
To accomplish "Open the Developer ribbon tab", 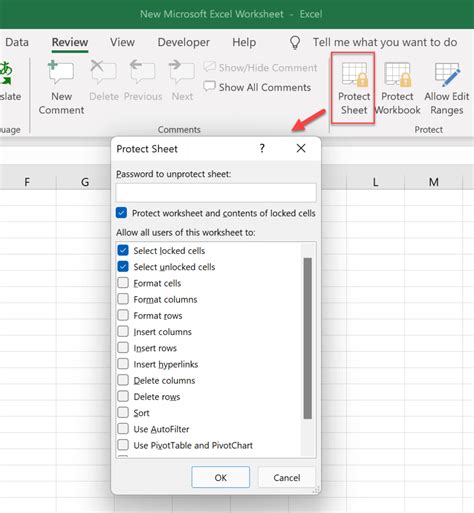I will (x=184, y=42).
